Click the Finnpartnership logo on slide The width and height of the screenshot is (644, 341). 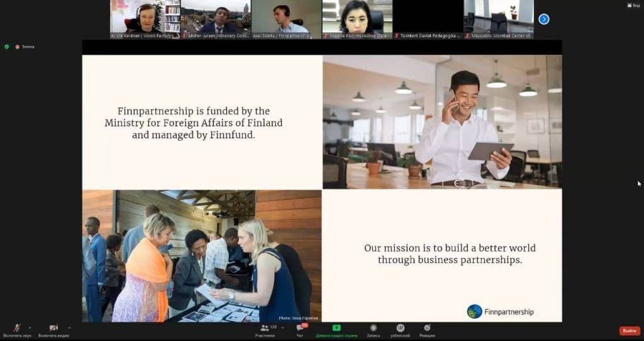(500, 311)
